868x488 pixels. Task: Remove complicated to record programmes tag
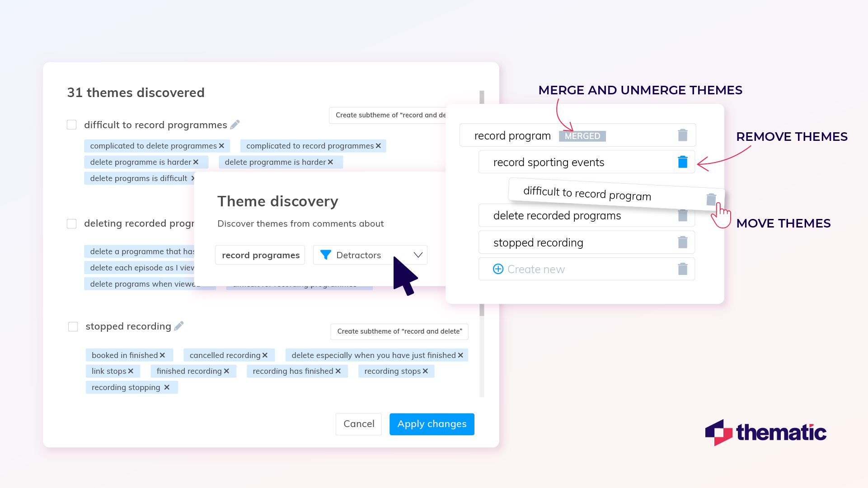click(378, 146)
